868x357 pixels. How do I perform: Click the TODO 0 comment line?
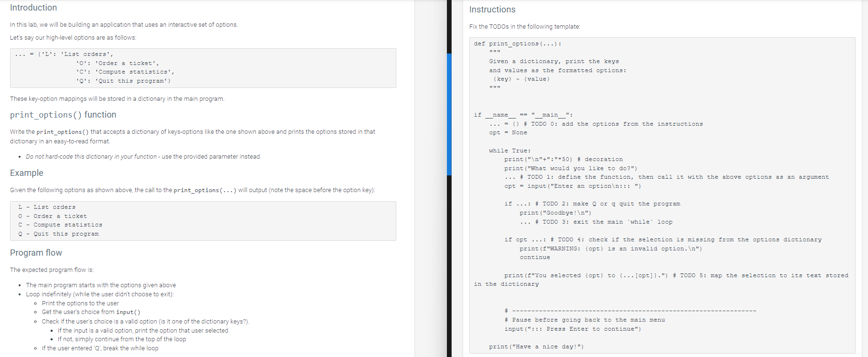click(x=596, y=124)
